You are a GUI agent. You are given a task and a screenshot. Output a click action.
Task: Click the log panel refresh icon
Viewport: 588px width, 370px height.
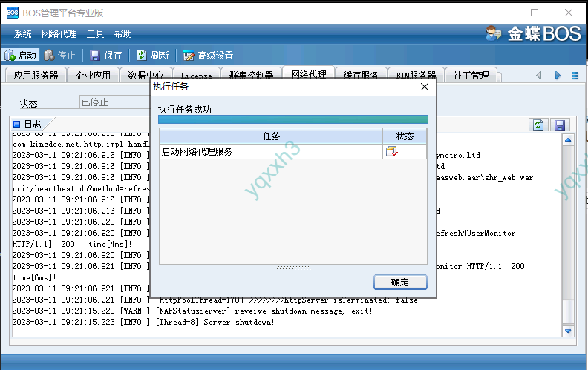(x=538, y=125)
